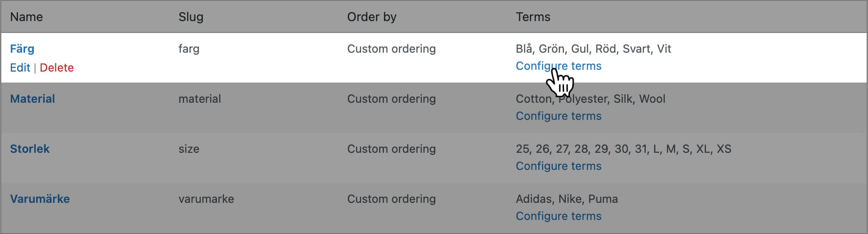The height and width of the screenshot is (234, 868).
Task: Click the Terms column header
Action: tap(533, 17)
